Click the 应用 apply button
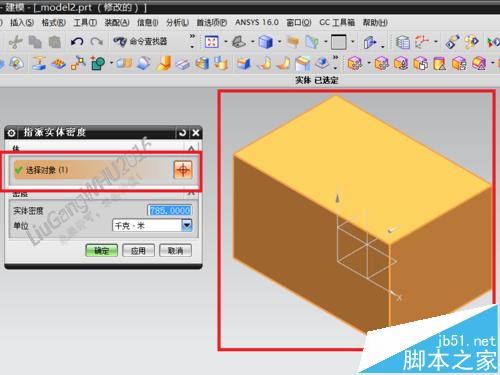This screenshot has height=375, width=500. [x=138, y=251]
